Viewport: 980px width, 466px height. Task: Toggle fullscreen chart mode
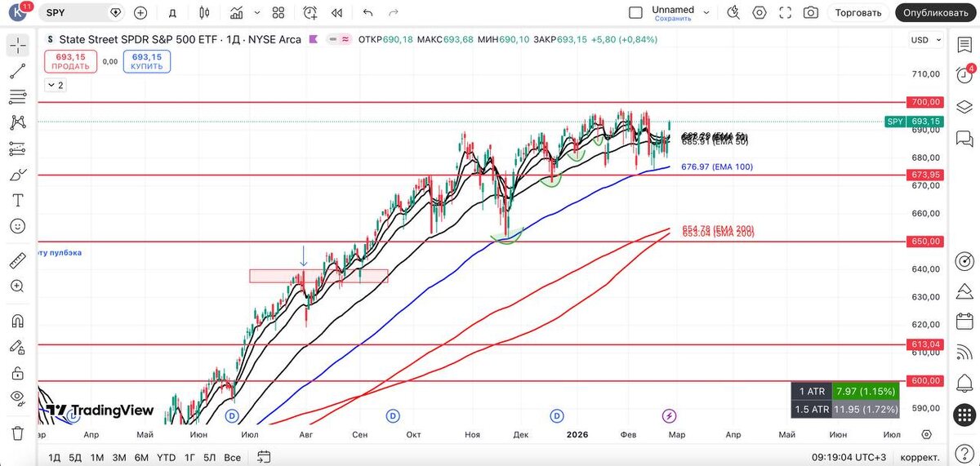(786, 13)
